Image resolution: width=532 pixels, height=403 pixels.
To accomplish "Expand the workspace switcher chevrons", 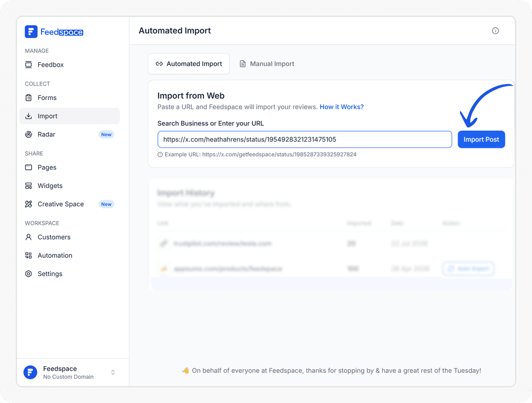I will click(x=113, y=372).
